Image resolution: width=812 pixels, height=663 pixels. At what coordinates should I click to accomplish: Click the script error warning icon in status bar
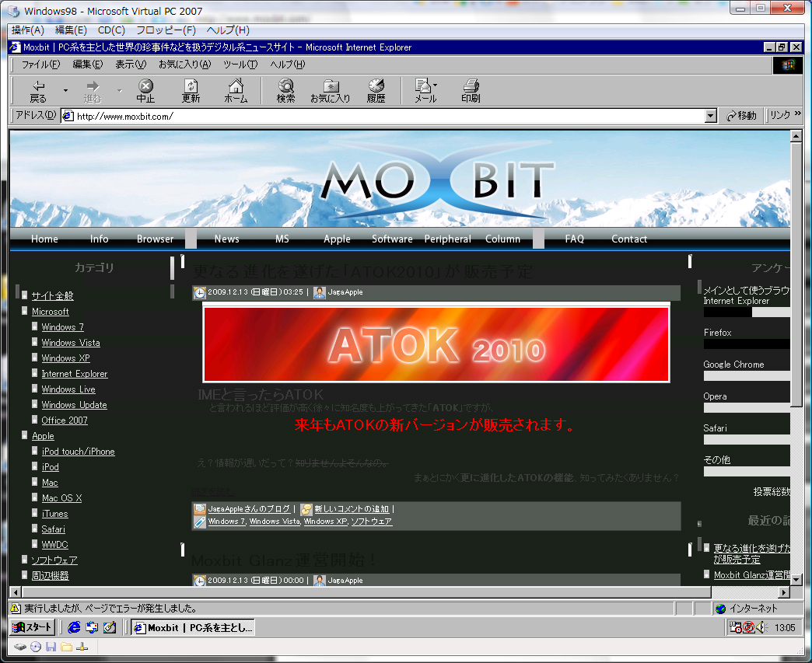(x=16, y=608)
